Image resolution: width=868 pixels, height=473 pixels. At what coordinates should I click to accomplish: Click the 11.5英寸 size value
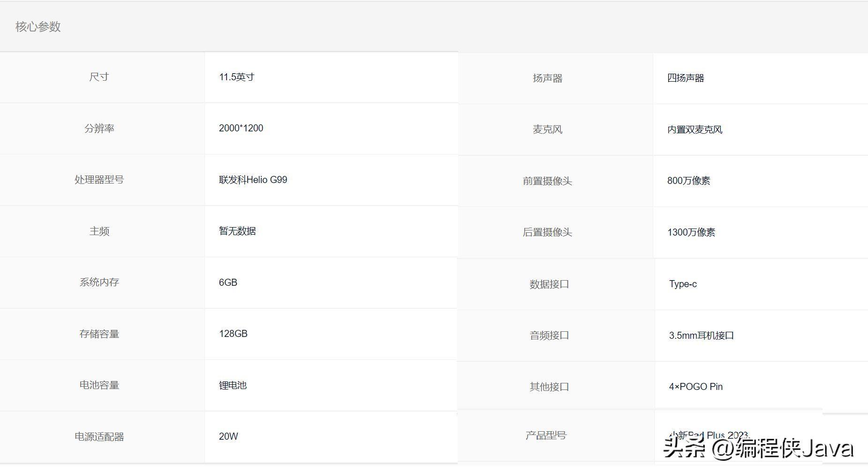pos(236,77)
